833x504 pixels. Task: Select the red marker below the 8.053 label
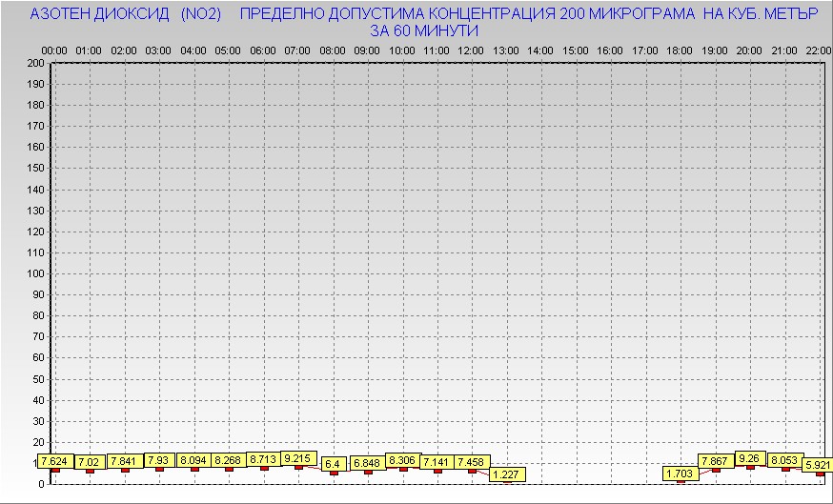785,469
